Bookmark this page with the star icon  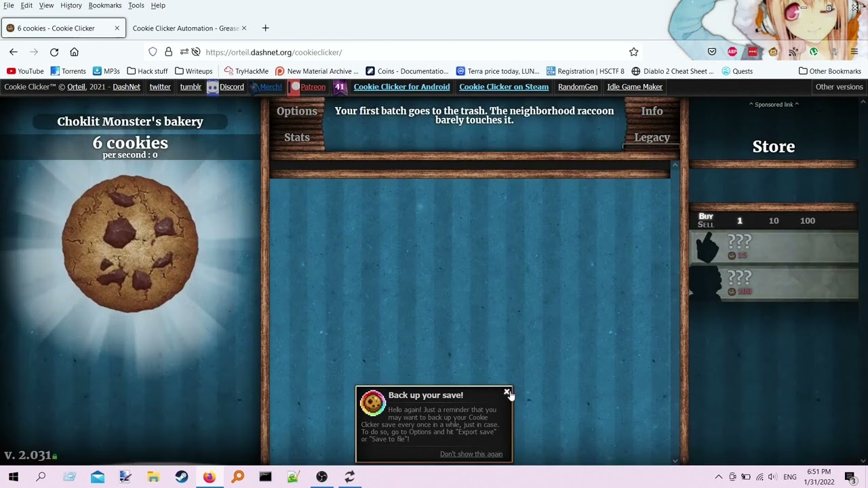[633, 52]
